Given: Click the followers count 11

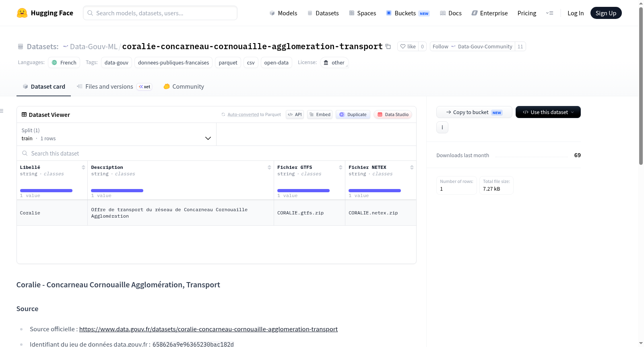Looking at the screenshot, I should tap(520, 46).
